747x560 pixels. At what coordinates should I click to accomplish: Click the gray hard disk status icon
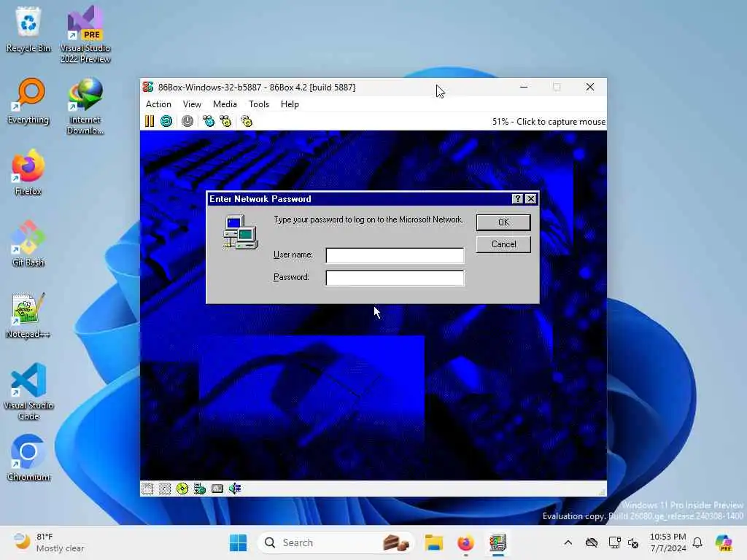click(x=217, y=489)
